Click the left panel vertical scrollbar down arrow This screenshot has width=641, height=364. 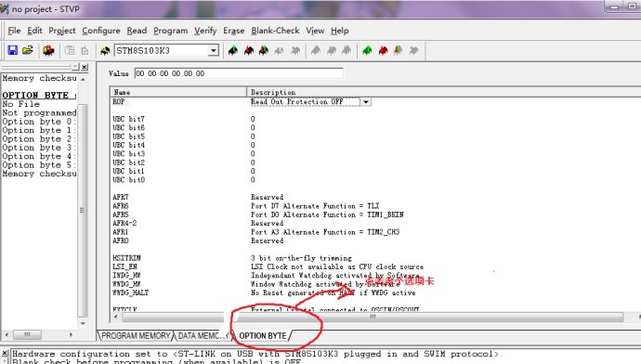(83, 323)
